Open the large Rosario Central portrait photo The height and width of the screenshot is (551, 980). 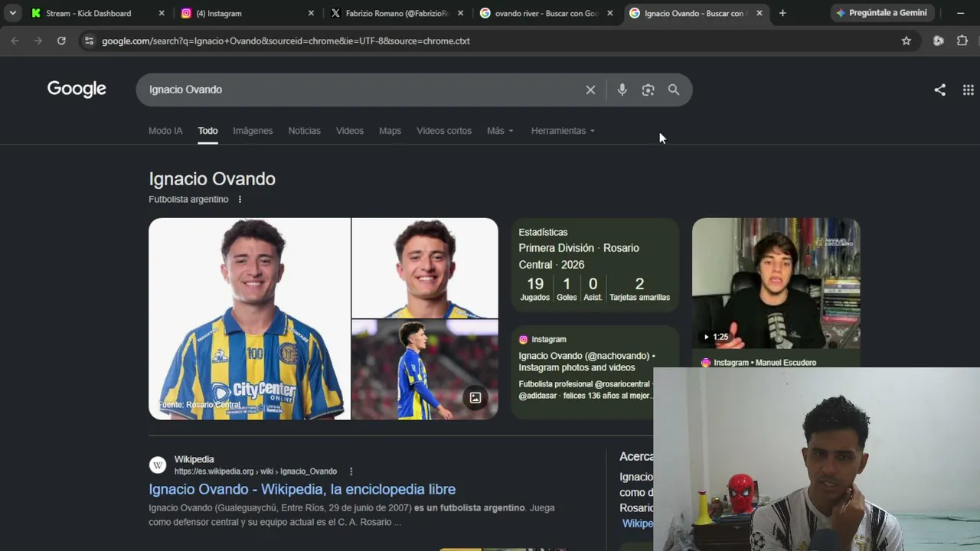[x=250, y=318]
